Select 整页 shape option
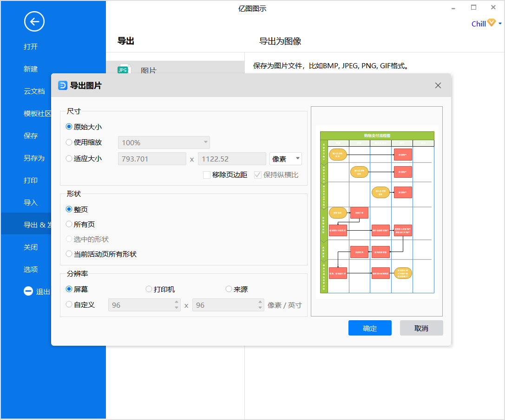505x420 pixels. click(69, 209)
